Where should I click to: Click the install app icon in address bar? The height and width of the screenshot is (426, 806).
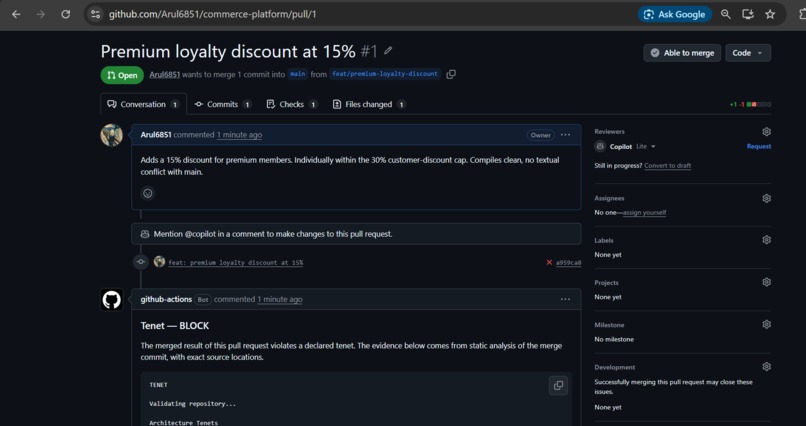748,14
